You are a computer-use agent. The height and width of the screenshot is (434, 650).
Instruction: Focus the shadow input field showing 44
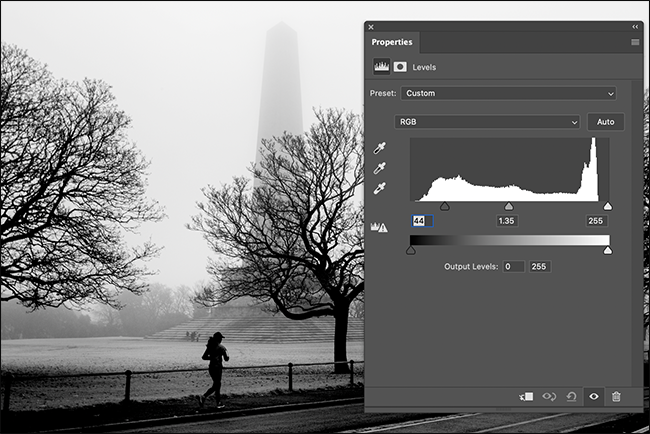422,221
